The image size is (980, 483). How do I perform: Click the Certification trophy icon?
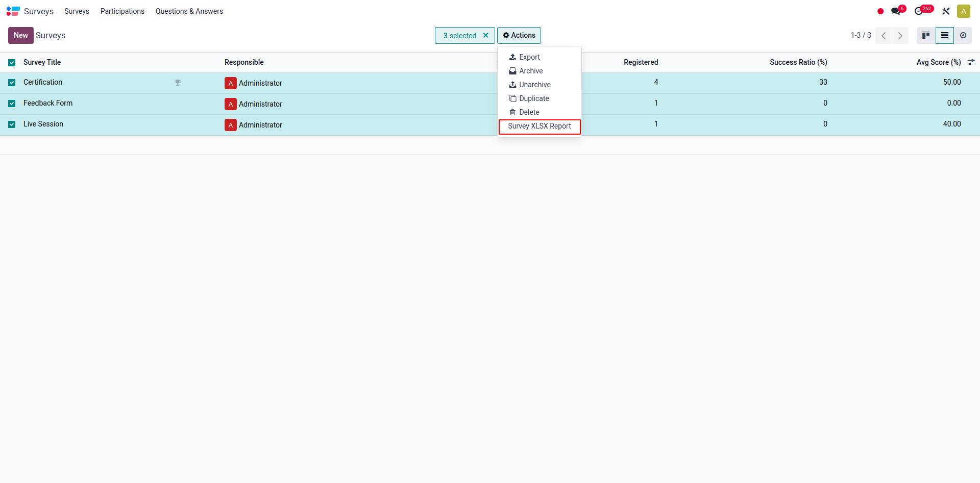pos(178,83)
